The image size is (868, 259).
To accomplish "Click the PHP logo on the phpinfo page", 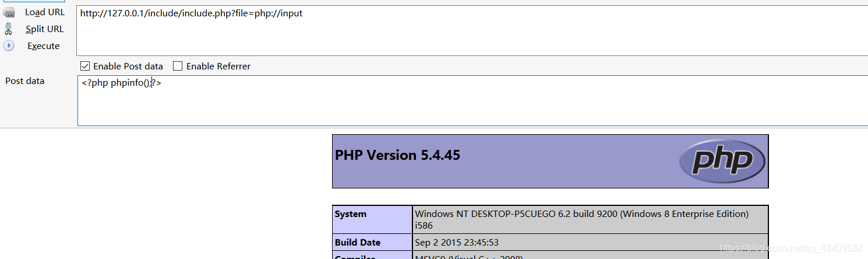I will tap(722, 161).
